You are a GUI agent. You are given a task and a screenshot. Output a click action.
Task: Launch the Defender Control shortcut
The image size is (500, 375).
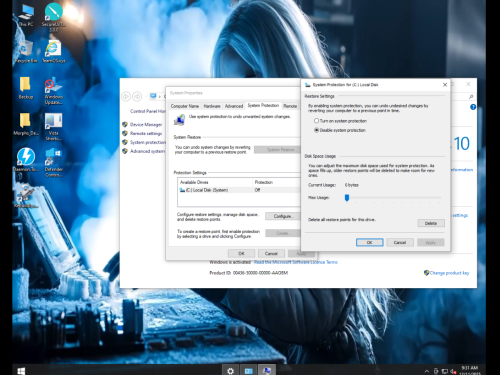click(x=53, y=163)
